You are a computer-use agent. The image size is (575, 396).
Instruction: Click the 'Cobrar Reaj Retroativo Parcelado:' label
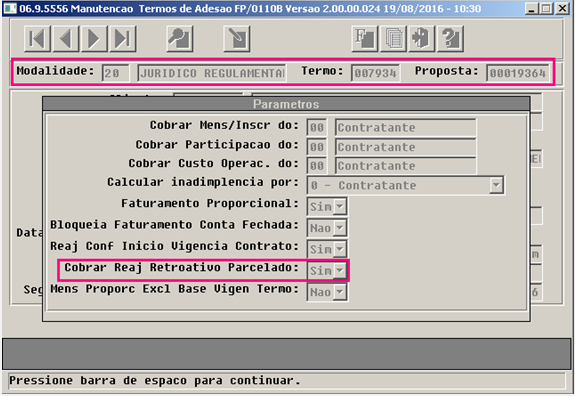[x=182, y=268]
